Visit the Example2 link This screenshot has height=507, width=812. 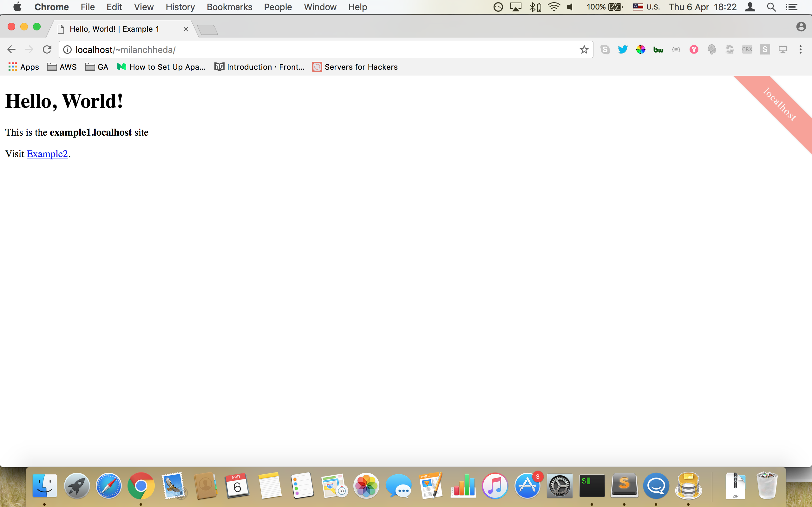(47, 154)
